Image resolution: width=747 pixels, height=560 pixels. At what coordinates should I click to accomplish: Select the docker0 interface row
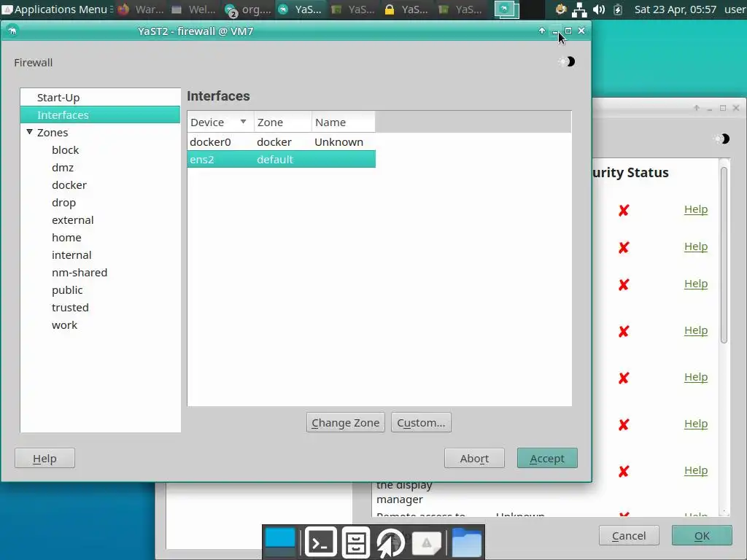[x=281, y=142]
